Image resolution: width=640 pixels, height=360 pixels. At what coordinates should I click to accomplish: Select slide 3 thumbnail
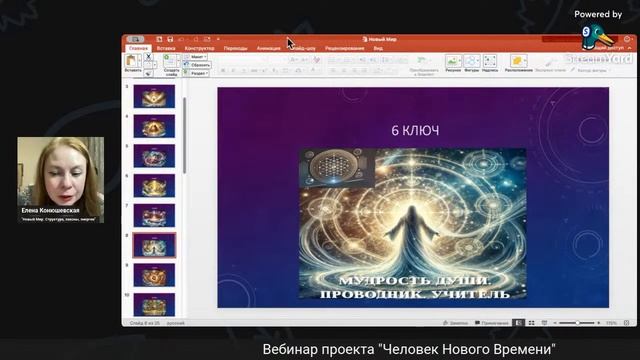pyautogui.click(x=154, y=96)
